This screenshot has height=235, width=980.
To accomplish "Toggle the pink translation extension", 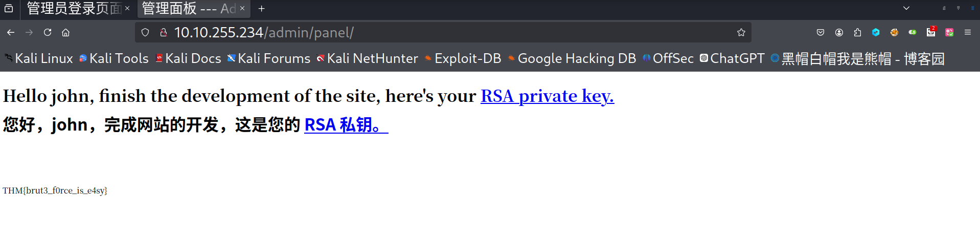I will (949, 32).
